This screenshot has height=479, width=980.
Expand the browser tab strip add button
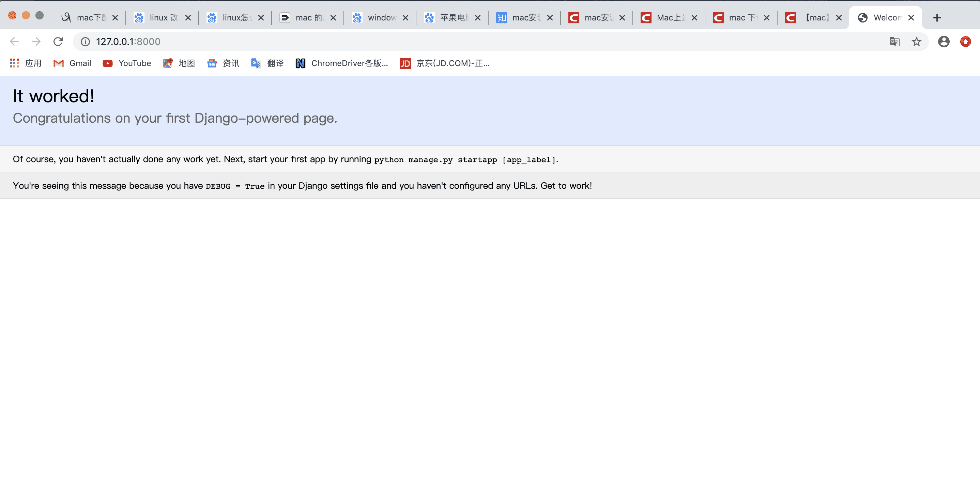(936, 17)
